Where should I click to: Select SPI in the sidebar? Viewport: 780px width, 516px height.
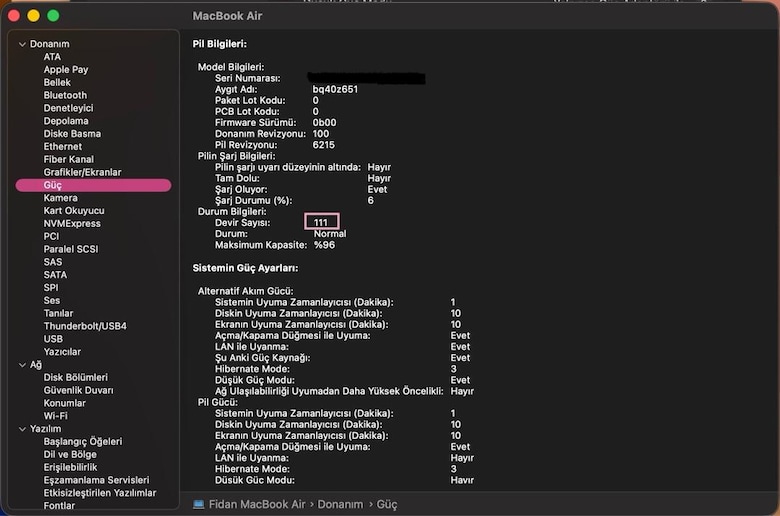click(51, 288)
